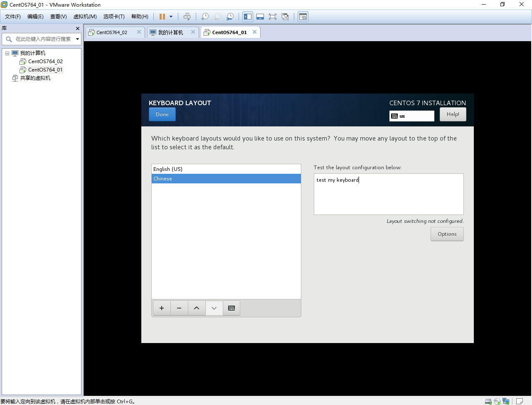Move selected layout up with arrow button
The width and height of the screenshot is (532, 405).
point(197,308)
